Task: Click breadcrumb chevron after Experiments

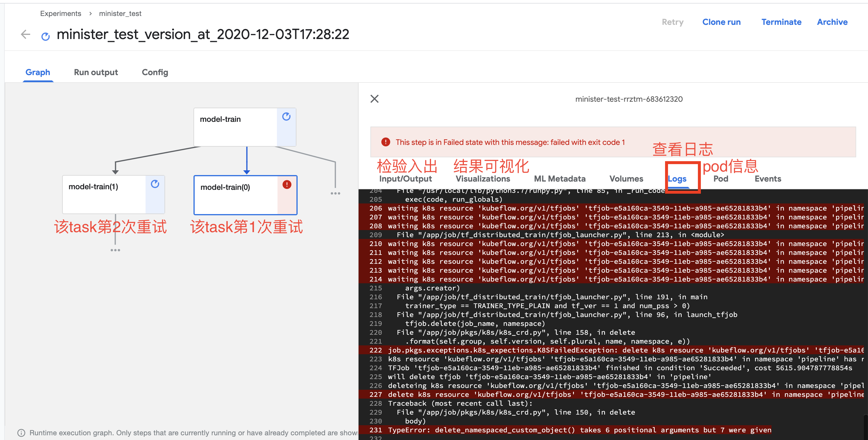Action: point(90,14)
